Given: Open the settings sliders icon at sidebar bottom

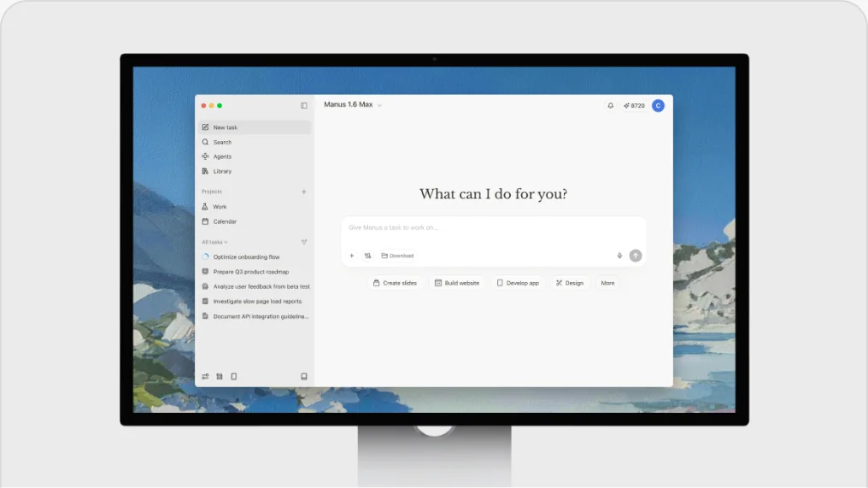Looking at the screenshot, I should coord(205,377).
